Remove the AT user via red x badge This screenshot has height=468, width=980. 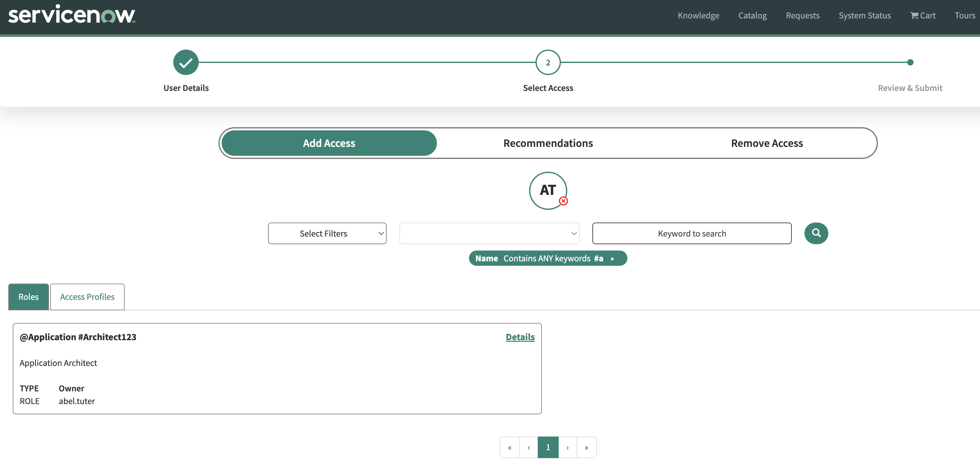pos(563,201)
